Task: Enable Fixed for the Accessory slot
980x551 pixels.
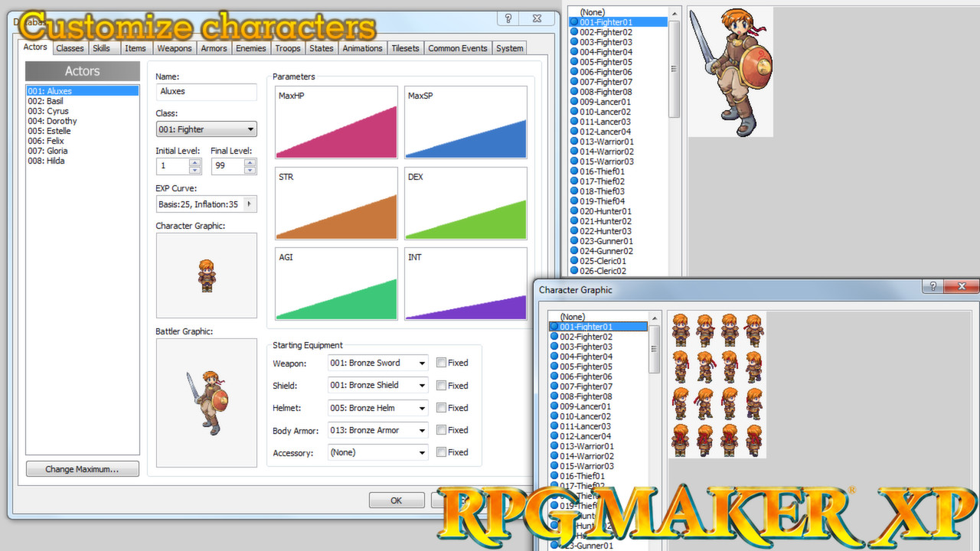Action: (x=440, y=452)
